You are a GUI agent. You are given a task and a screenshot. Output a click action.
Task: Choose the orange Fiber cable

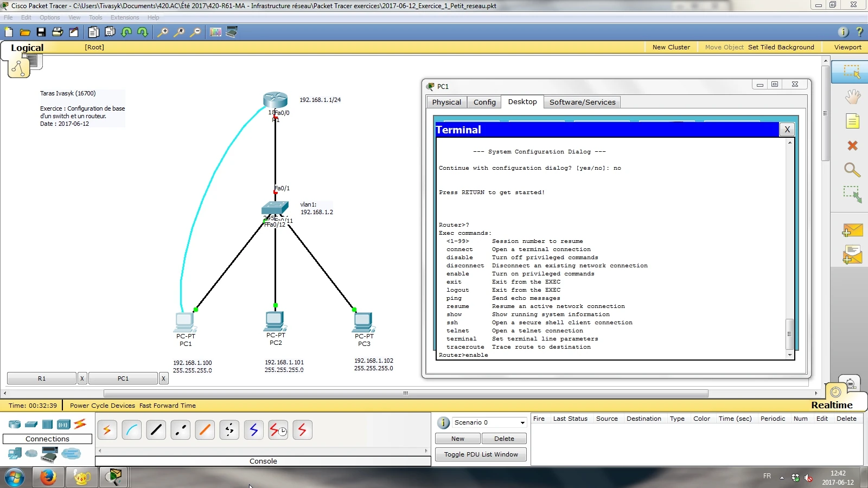click(205, 430)
